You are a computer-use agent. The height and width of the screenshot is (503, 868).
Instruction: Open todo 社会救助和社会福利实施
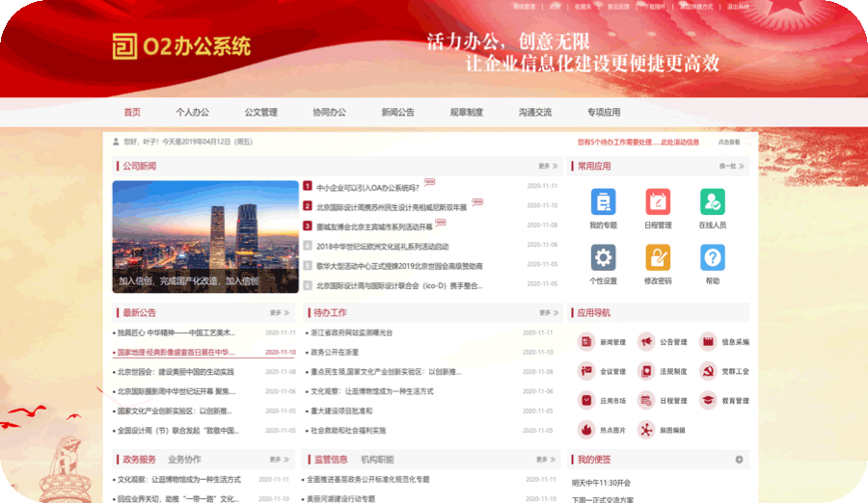348,431
